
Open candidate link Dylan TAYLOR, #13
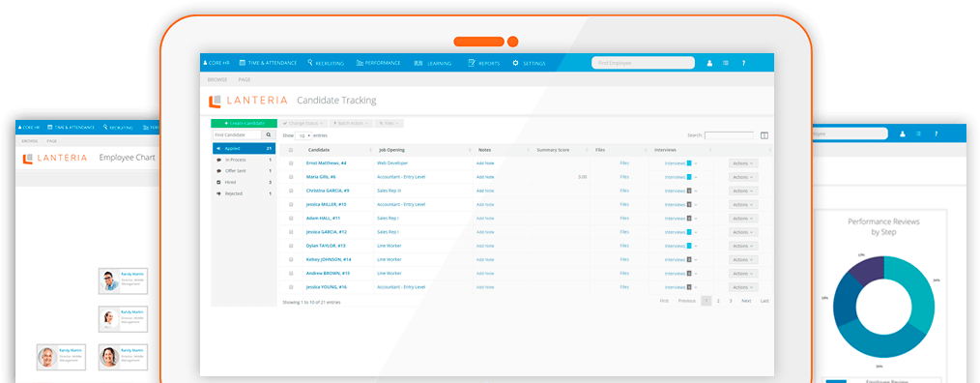(x=326, y=246)
